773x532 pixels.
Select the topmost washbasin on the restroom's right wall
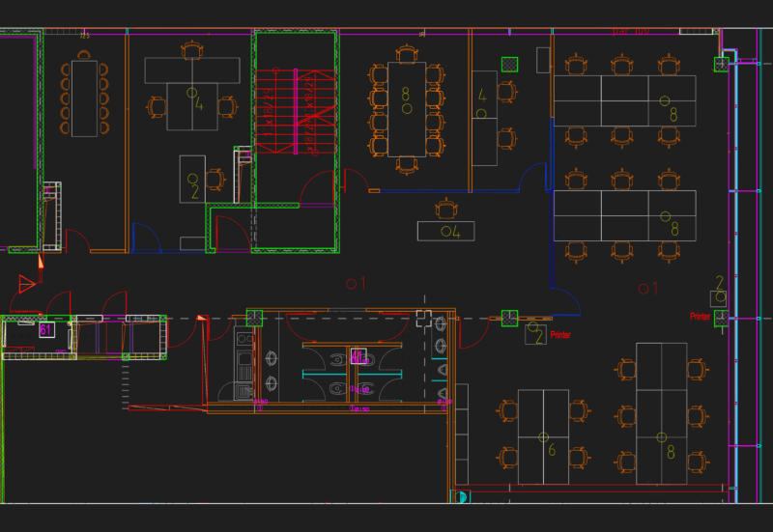[x=440, y=323]
